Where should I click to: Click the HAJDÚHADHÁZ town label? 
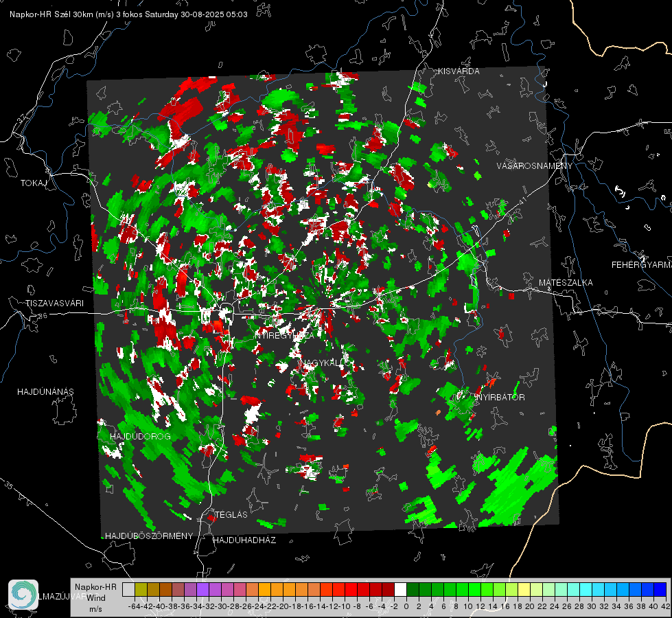[x=244, y=540]
